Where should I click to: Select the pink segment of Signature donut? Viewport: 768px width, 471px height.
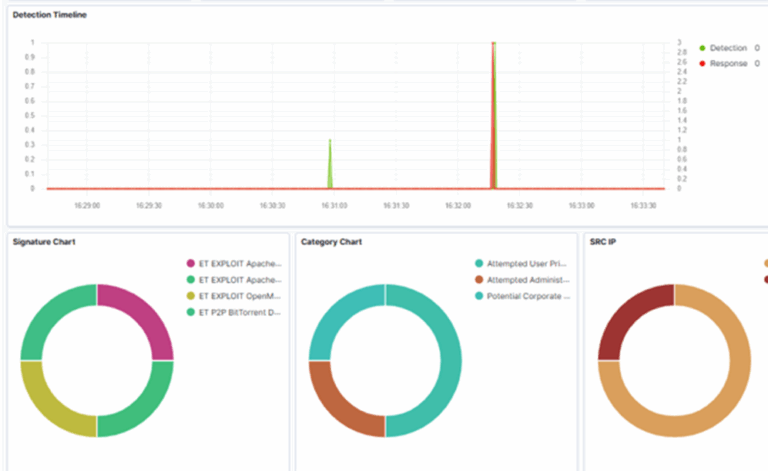coord(142,315)
